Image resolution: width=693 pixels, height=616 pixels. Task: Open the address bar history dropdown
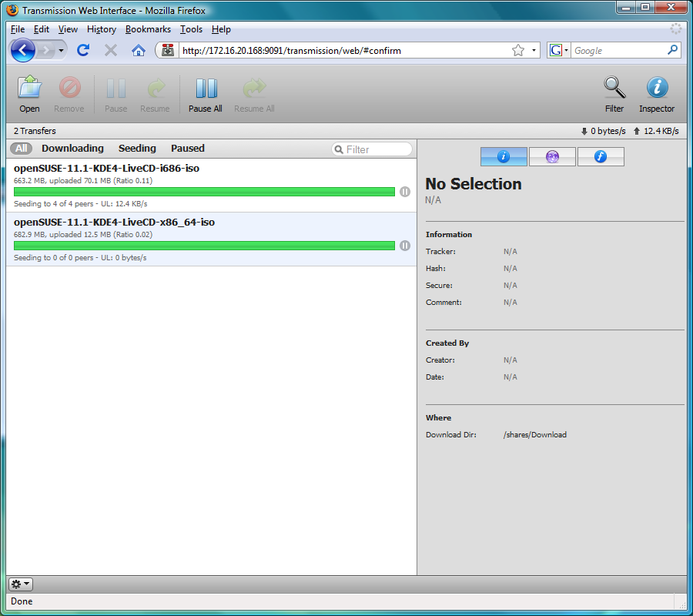tap(534, 50)
